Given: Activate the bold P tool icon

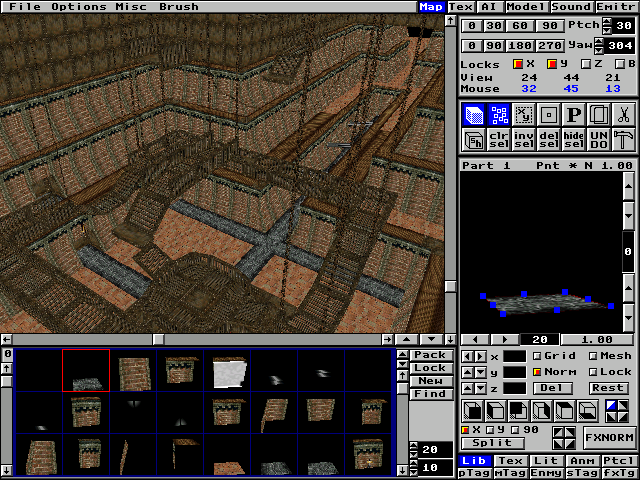Looking at the screenshot, I should coord(573,115).
